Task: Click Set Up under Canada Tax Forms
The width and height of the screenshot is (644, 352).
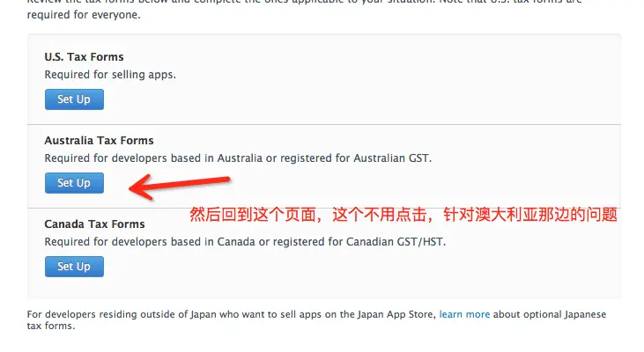Action: click(74, 267)
